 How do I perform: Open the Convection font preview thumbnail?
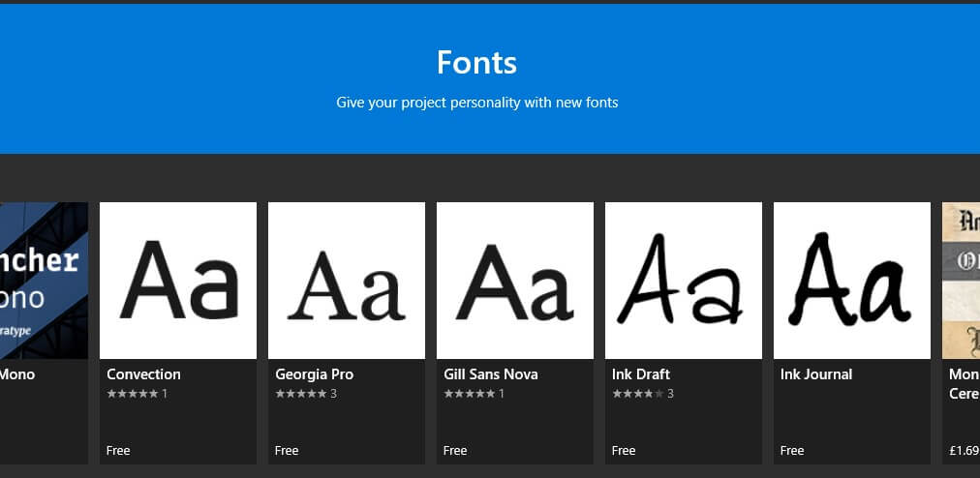(x=178, y=281)
